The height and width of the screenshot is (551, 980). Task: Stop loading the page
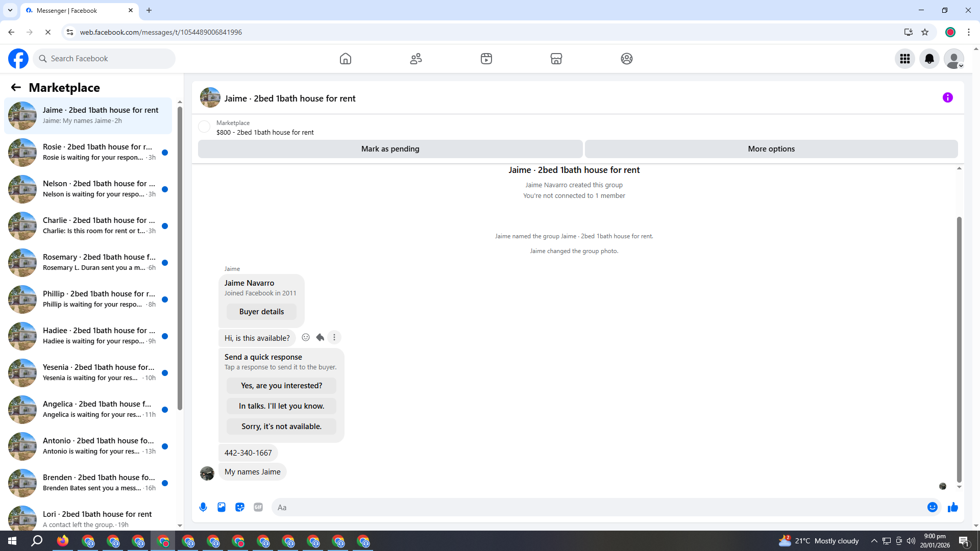tap(48, 32)
